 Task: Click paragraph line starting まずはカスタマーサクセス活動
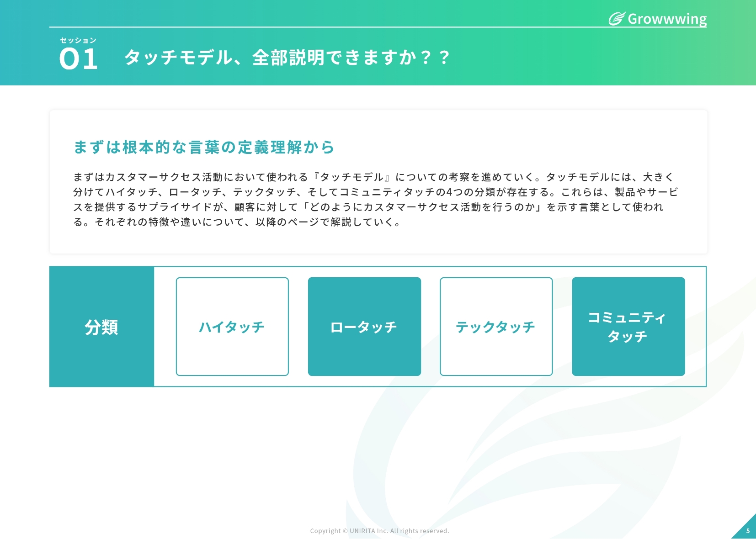click(373, 177)
